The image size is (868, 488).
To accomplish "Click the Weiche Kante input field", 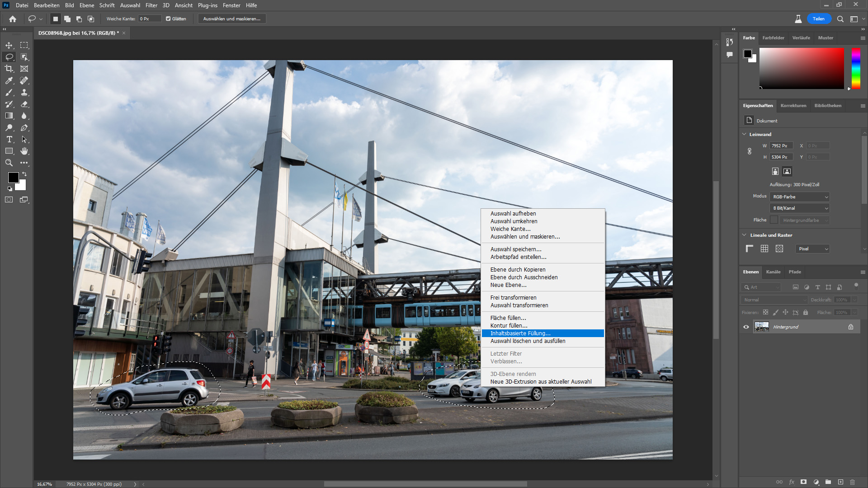I will pyautogui.click(x=149, y=19).
